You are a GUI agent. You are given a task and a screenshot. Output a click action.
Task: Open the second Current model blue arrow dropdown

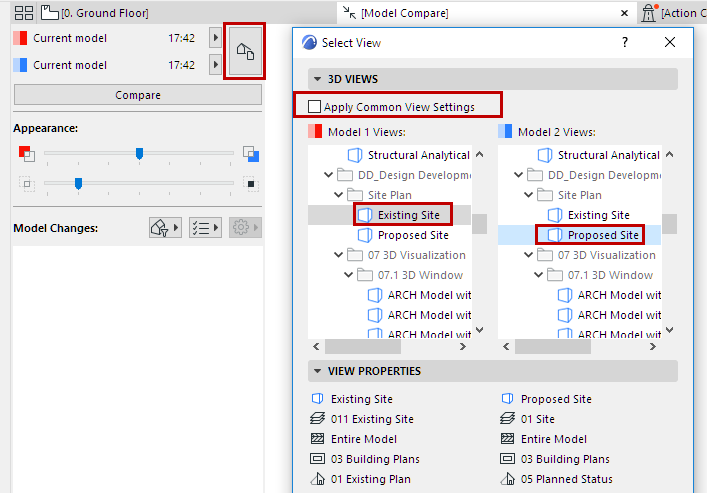tap(215, 64)
